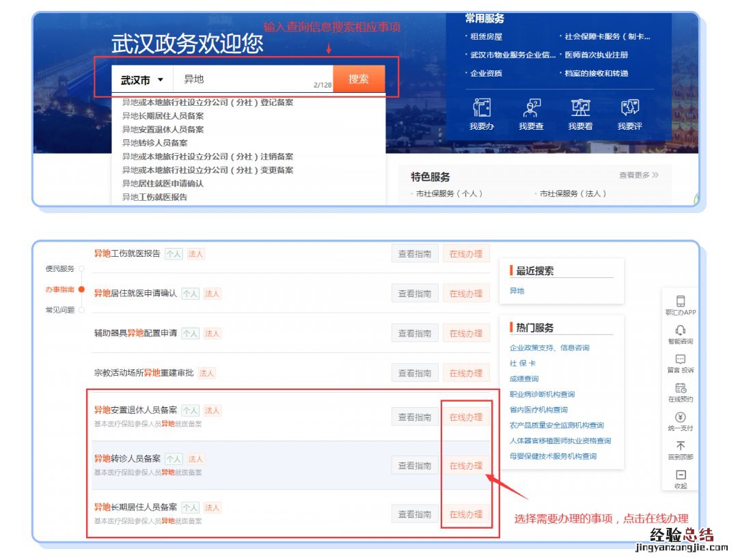Open the 我要评 rating icon
Image resolution: width=738 pixels, height=560 pixels.
pos(629,109)
